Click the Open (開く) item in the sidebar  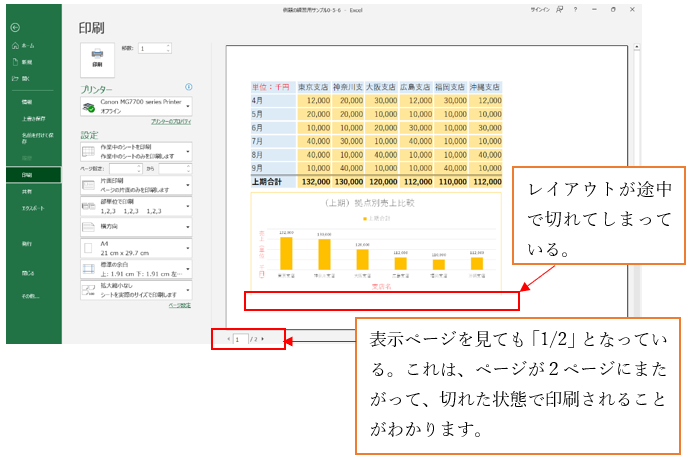pyautogui.click(x=24, y=78)
